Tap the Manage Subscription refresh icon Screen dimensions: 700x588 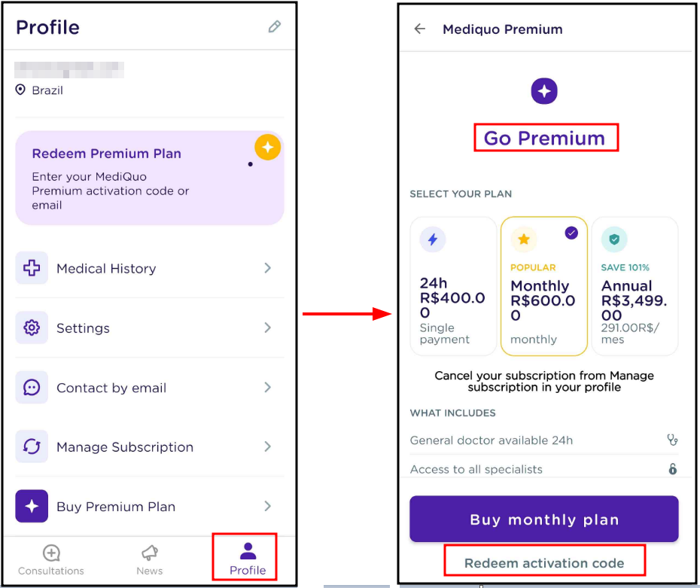(x=32, y=446)
